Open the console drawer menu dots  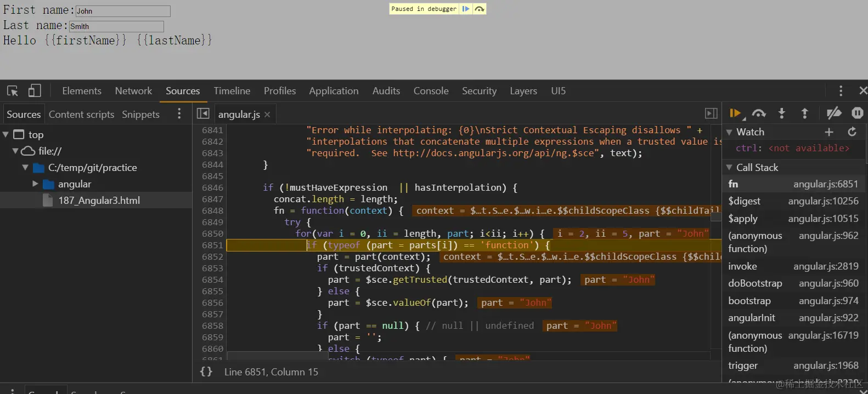click(13, 391)
